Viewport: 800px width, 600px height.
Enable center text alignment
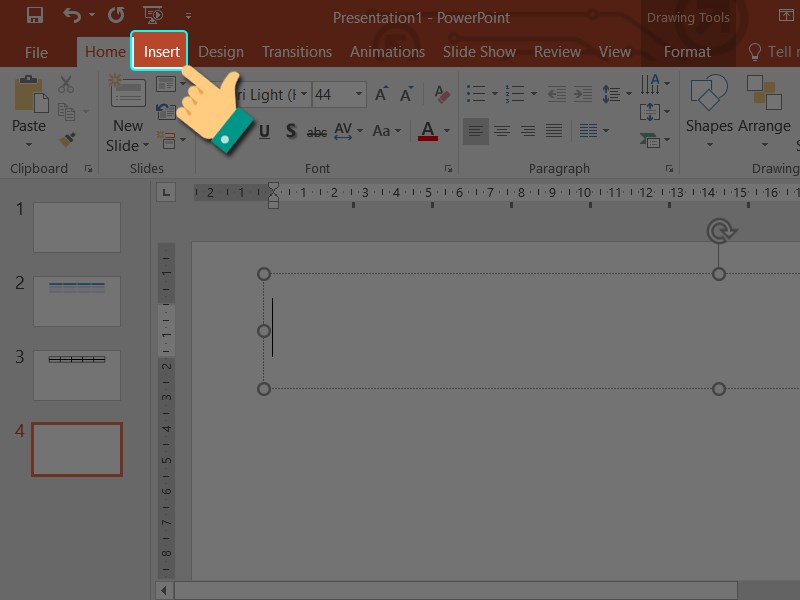(x=502, y=131)
